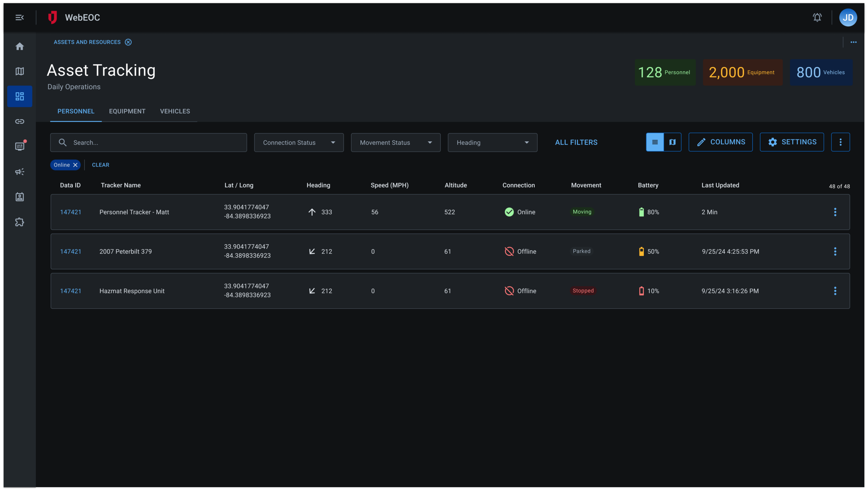Expand the Movement Status dropdown
This screenshot has width=868, height=489.
pyautogui.click(x=395, y=142)
